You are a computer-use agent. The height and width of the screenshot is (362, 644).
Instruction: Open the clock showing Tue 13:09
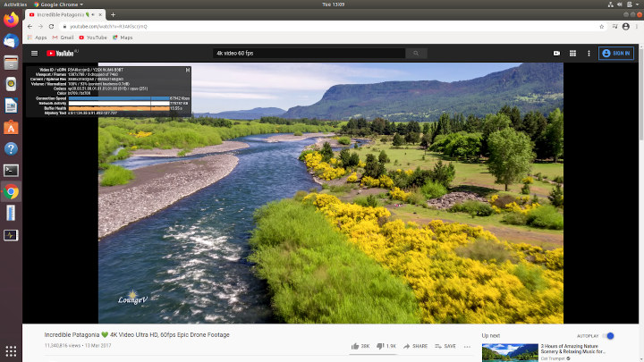click(333, 4)
